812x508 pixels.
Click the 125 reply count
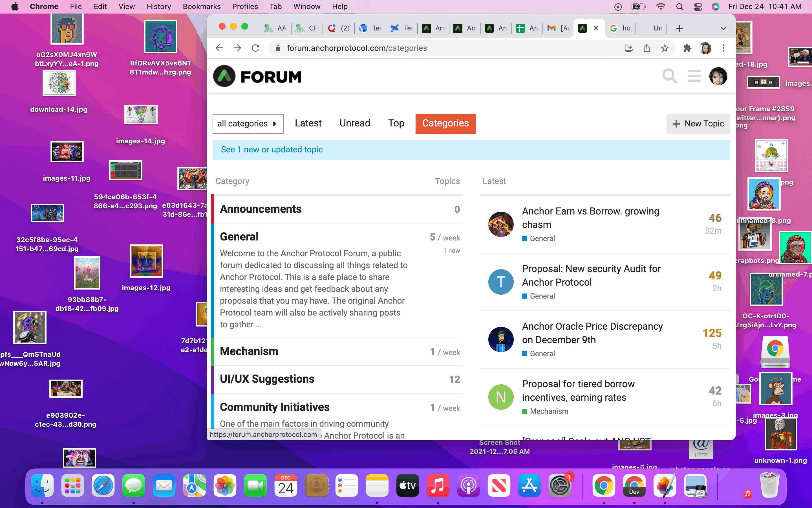[712, 333]
